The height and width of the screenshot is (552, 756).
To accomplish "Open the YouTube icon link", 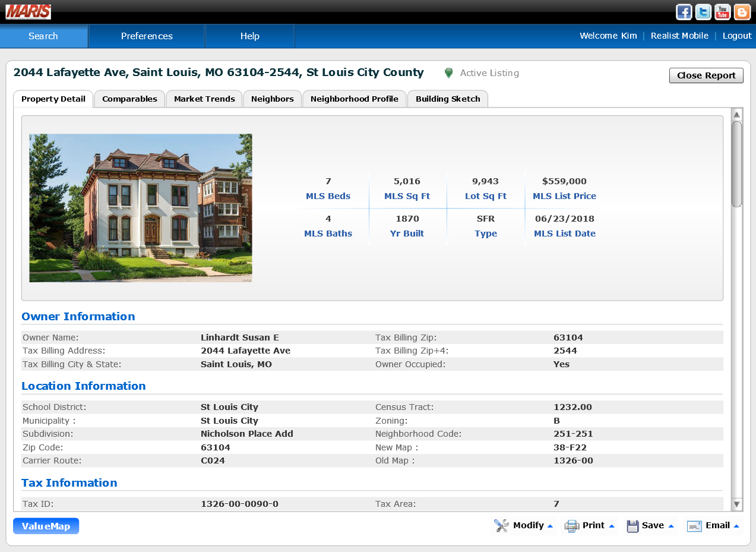I will click(x=722, y=12).
